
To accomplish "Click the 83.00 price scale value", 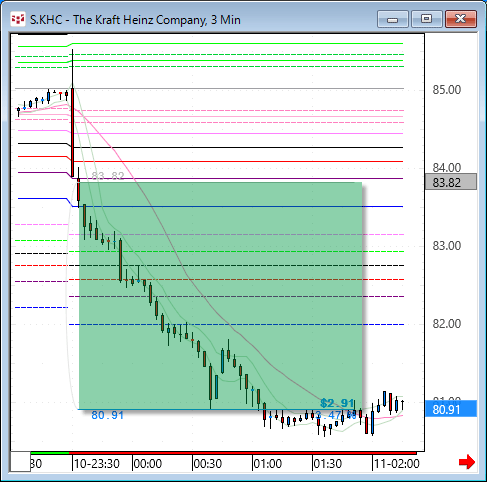I will (x=447, y=246).
